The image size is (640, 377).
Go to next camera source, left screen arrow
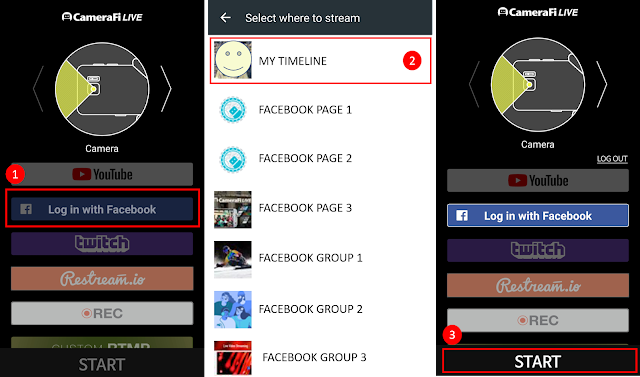166,89
